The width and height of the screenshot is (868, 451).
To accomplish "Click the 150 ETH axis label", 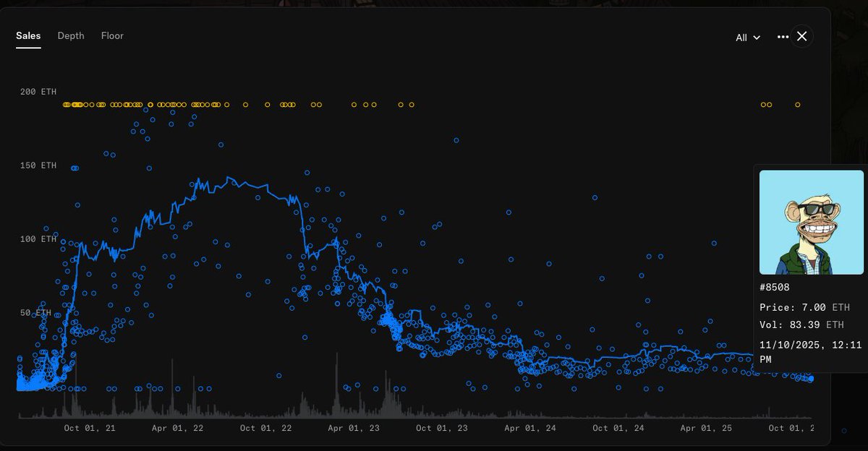I will [38, 166].
